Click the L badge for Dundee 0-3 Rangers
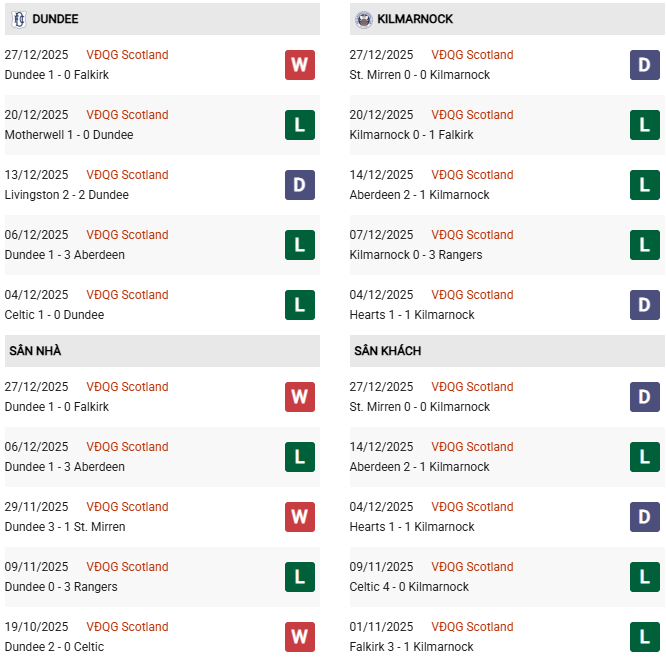The width and height of the screenshot is (666, 660). [300, 577]
